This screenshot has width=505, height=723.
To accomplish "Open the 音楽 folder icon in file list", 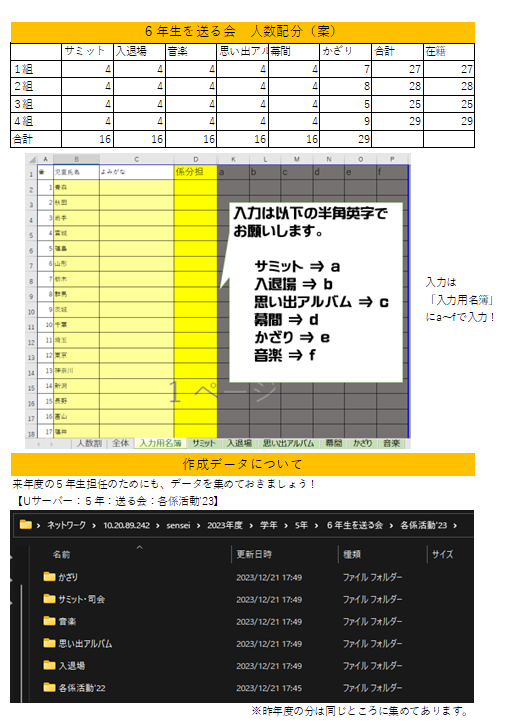I will click(49, 621).
